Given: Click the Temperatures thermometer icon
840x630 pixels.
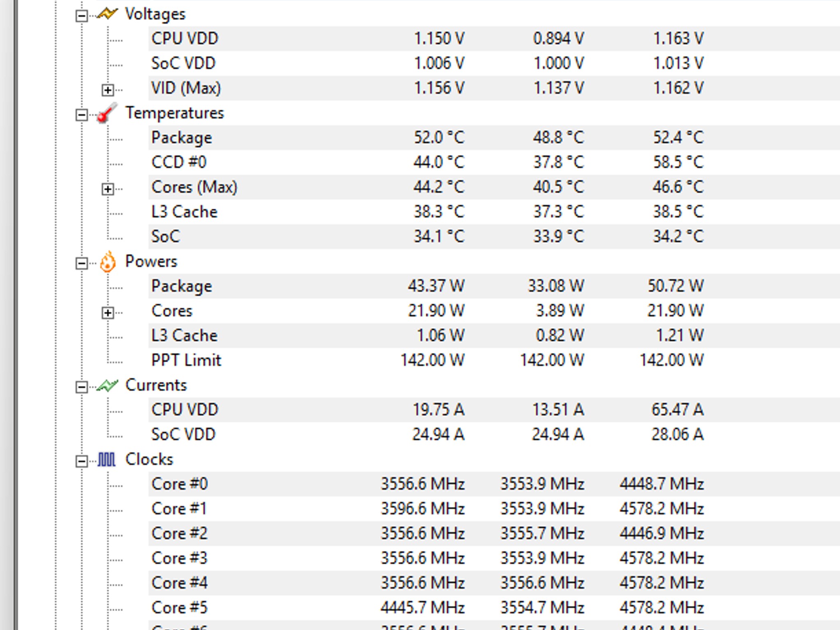Looking at the screenshot, I should coord(107,113).
